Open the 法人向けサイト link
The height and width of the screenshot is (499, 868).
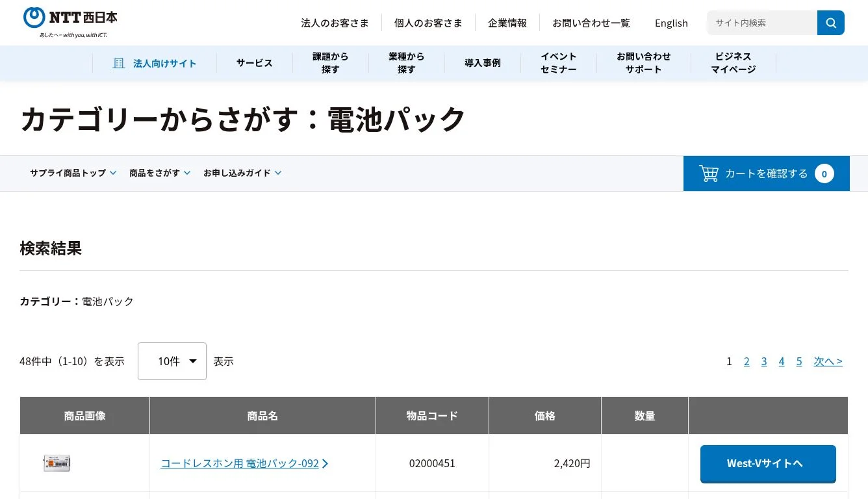coord(155,63)
